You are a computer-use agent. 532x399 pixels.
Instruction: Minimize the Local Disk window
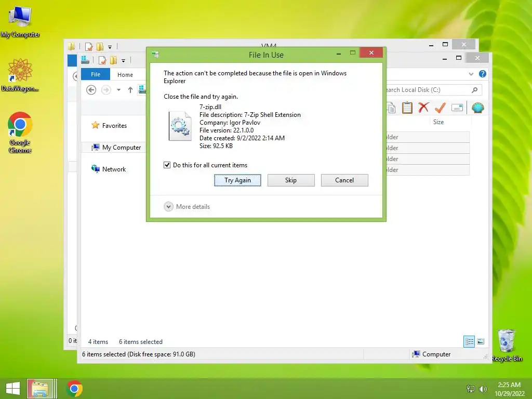(x=445, y=58)
